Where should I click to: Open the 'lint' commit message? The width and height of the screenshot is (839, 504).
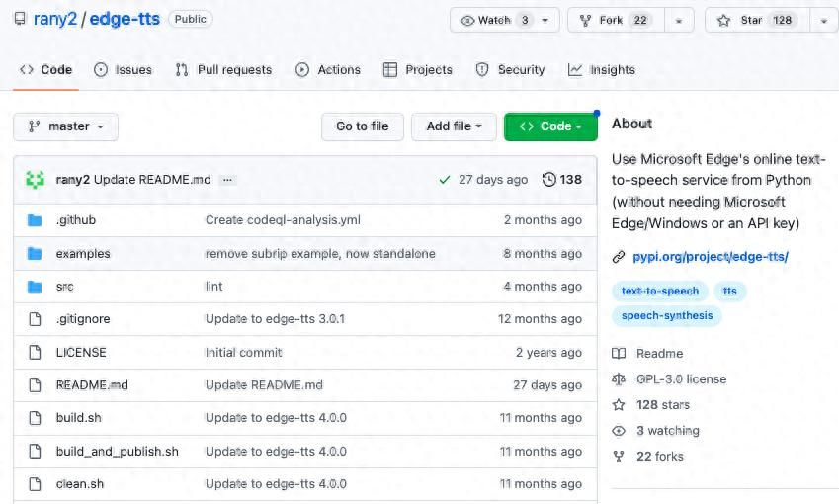(x=214, y=287)
